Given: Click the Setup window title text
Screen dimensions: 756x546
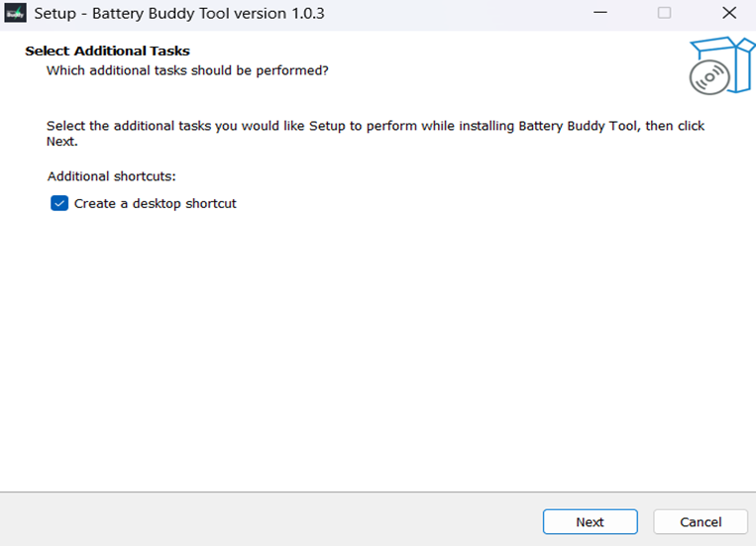Looking at the screenshot, I should click(x=178, y=14).
